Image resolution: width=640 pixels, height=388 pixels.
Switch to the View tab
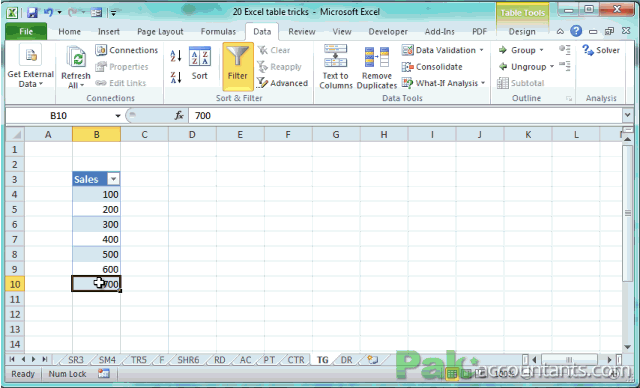click(x=342, y=31)
